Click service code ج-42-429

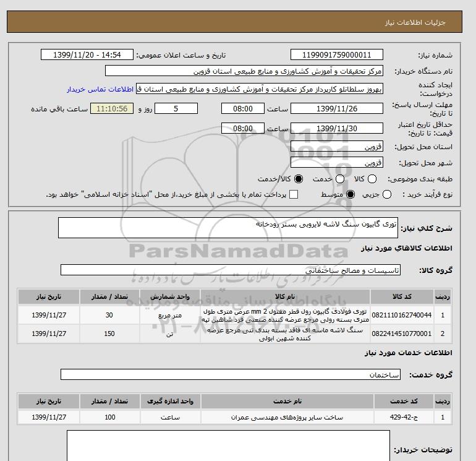[404, 417]
